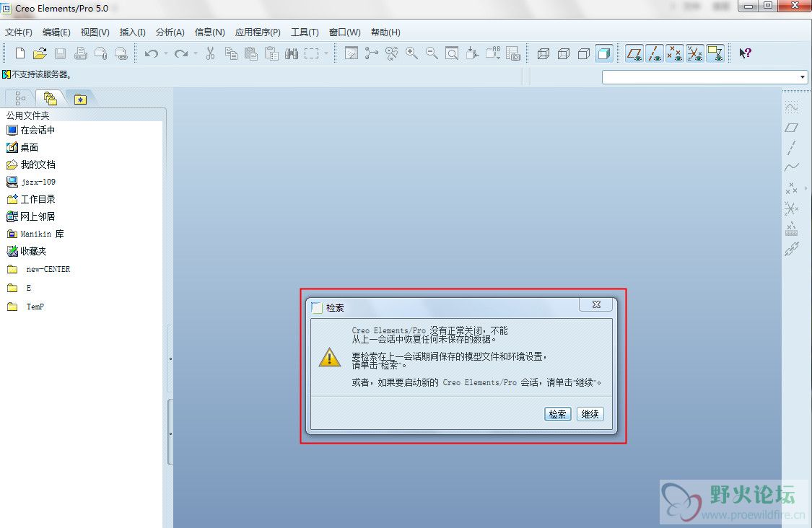Select 网上邻居 entry
This screenshot has height=528, width=812.
tap(30, 216)
